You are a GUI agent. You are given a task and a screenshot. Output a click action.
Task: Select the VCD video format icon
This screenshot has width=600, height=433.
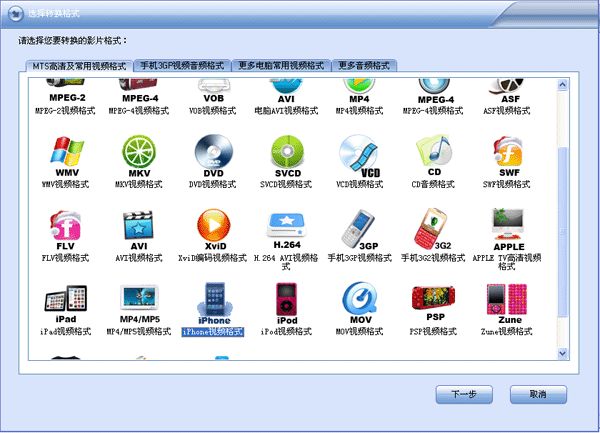pos(359,154)
